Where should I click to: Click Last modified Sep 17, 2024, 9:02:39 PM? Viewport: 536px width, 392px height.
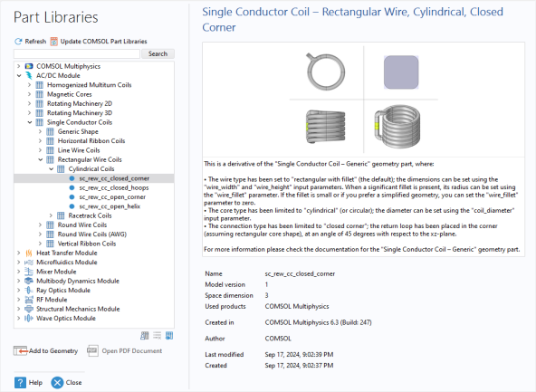coord(299,354)
